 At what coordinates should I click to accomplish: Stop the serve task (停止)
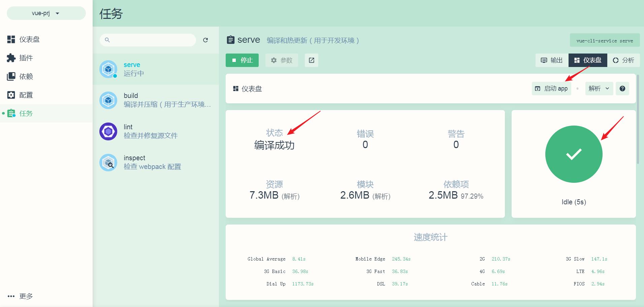coord(242,60)
